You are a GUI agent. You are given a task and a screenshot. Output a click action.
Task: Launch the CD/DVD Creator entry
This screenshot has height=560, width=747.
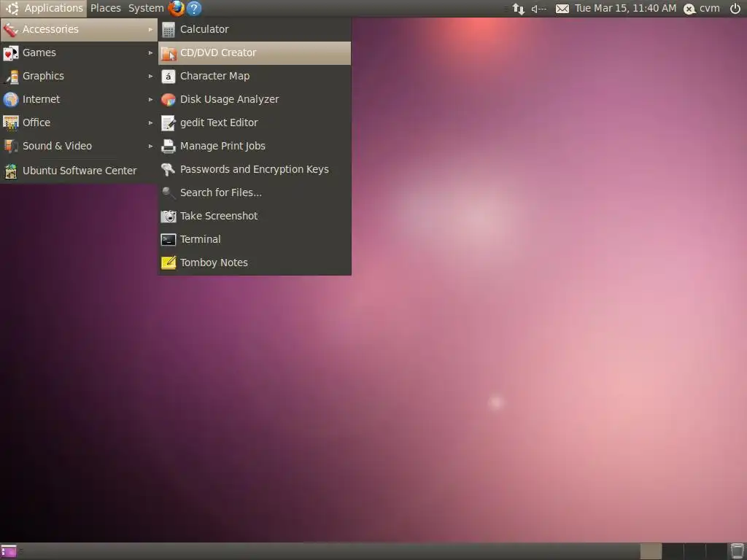click(x=255, y=52)
